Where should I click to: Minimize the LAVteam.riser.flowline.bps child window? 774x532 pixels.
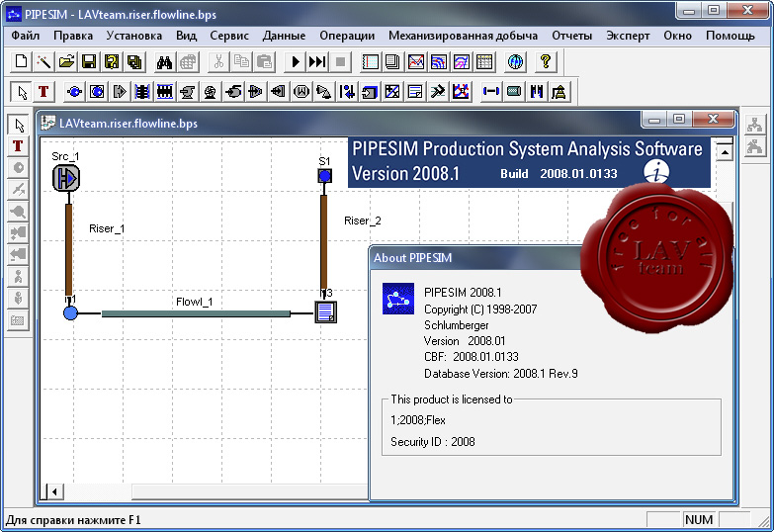click(654, 120)
